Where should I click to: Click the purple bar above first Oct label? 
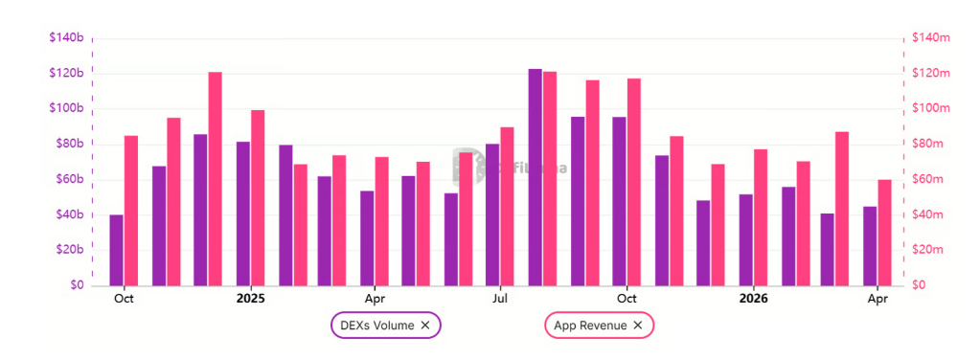pos(116,251)
